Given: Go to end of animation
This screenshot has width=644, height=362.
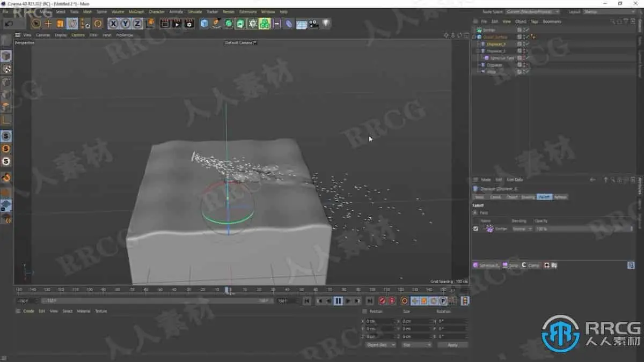Looking at the screenshot, I should pos(370,301).
